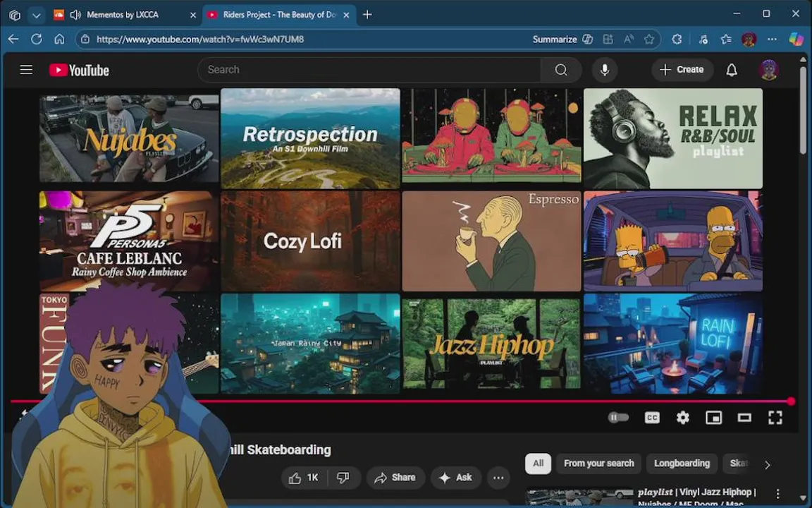Switch the video to miniplayer
812x508 pixels.
713,417
